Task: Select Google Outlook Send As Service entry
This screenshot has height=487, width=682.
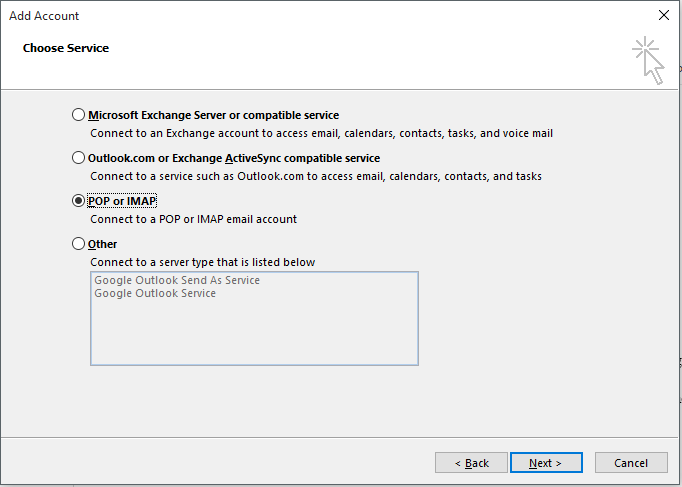Action: click(177, 280)
